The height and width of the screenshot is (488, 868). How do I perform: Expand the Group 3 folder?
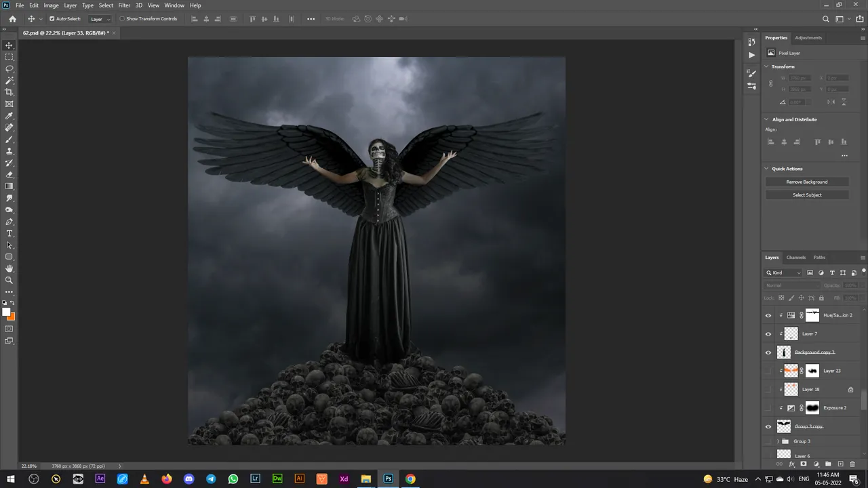777,441
